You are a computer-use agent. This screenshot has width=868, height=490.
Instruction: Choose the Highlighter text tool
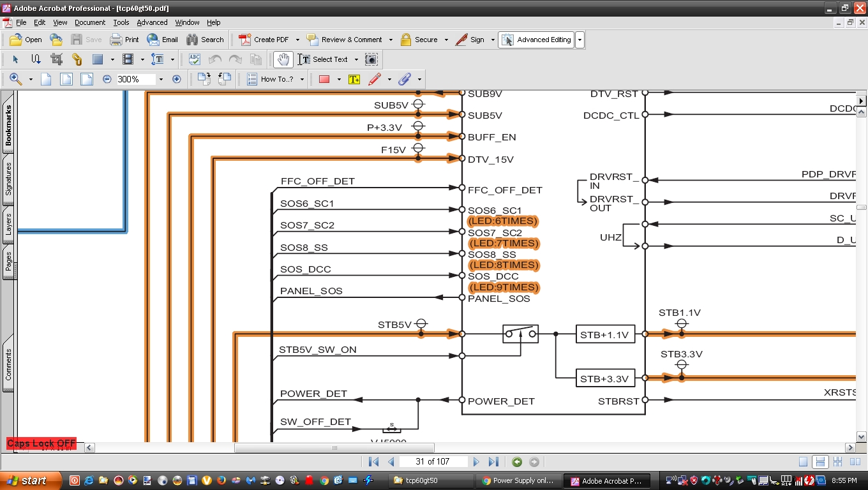[x=354, y=79]
